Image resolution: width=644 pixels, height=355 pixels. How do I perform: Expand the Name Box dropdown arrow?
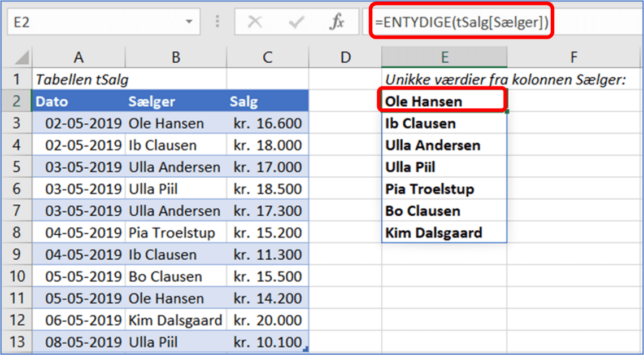click(x=188, y=22)
